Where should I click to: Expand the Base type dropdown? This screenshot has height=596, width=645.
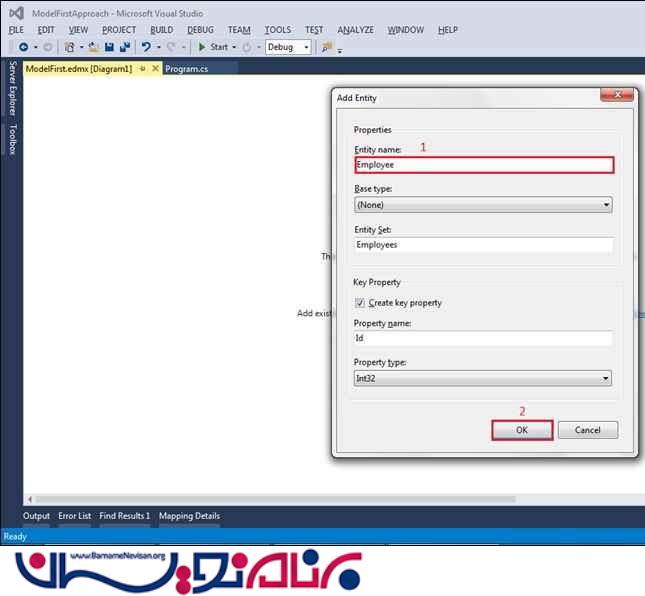click(x=483, y=205)
